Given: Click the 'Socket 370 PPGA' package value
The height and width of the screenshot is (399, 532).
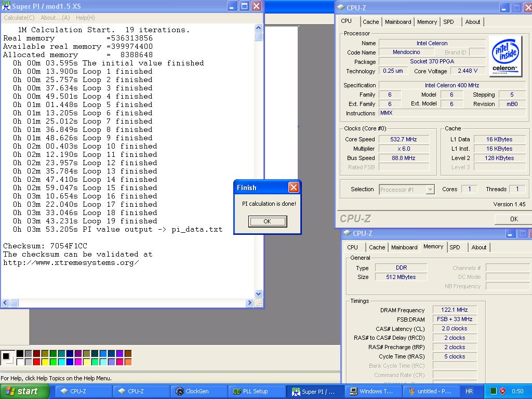Looking at the screenshot, I should tap(432, 61).
